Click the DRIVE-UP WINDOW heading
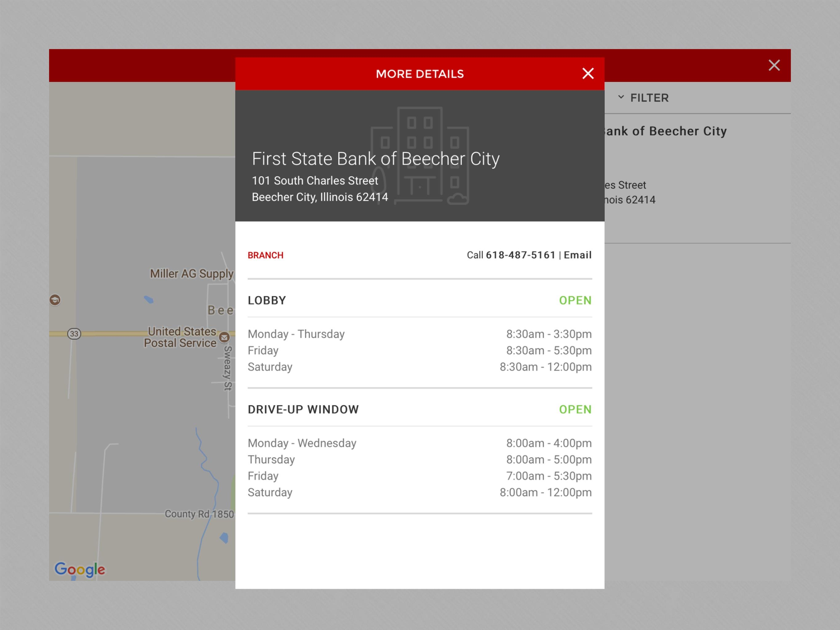The image size is (840, 630). tap(303, 410)
